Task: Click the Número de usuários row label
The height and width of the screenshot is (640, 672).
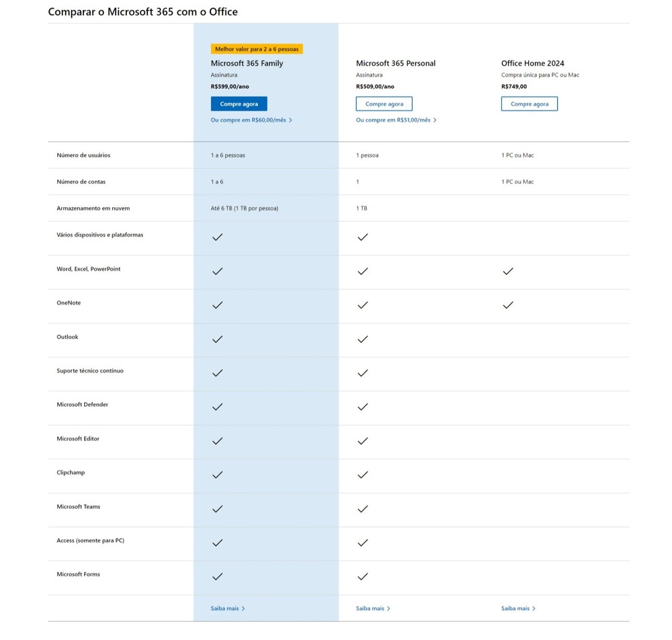Action: pos(83,155)
